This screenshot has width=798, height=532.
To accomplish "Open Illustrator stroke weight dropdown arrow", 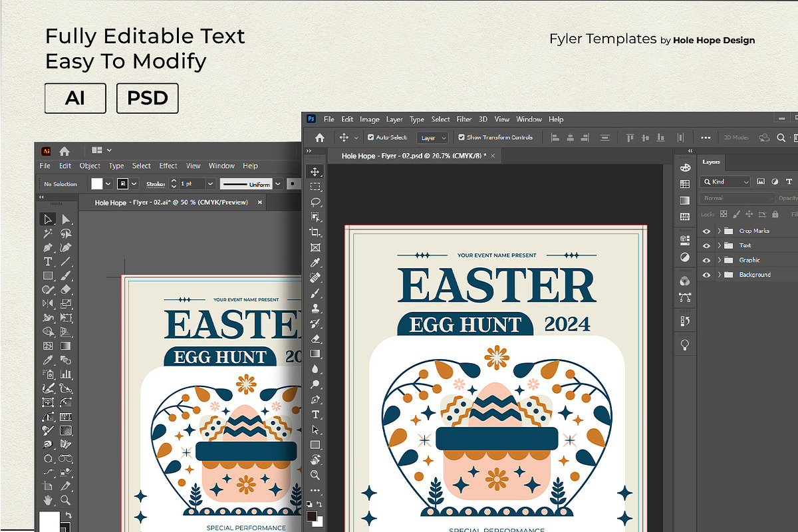I will click(210, 184).
